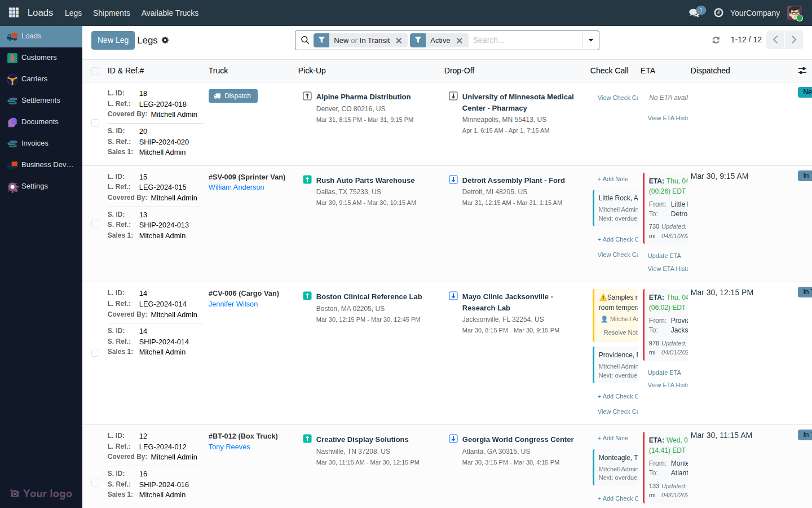Toggle the select-all header checkbox
This screenshot has width=812, height=508.
tap(95, 71)
